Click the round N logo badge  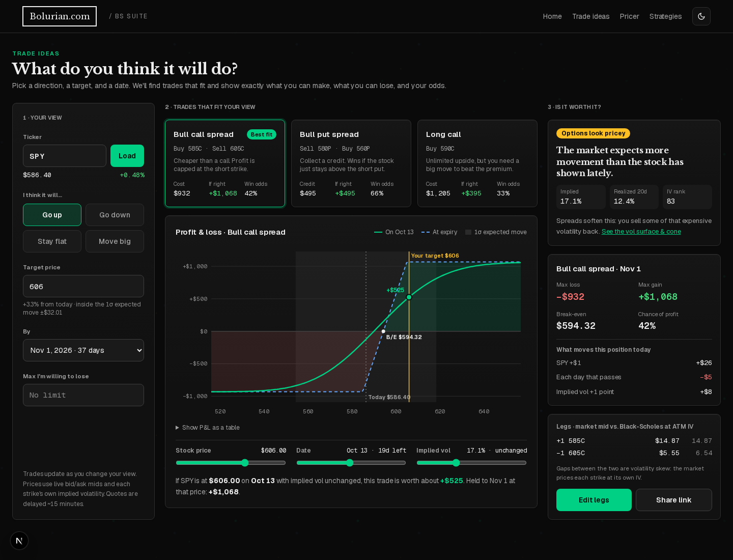(19, 541)
